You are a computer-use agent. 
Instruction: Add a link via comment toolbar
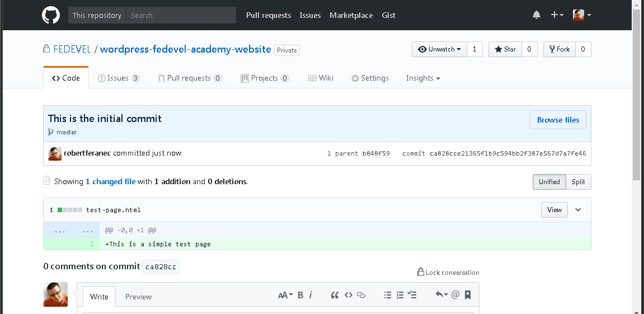[361, 295]
